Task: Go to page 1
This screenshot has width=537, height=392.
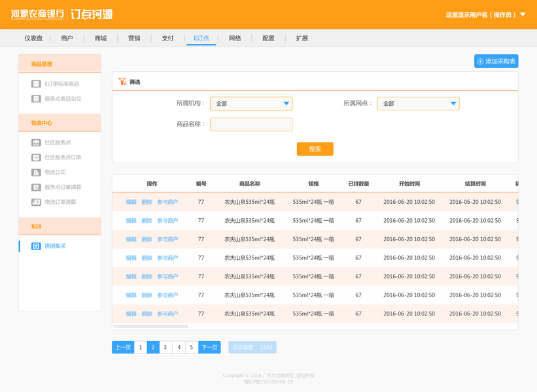Action: (x=141, y=347)
